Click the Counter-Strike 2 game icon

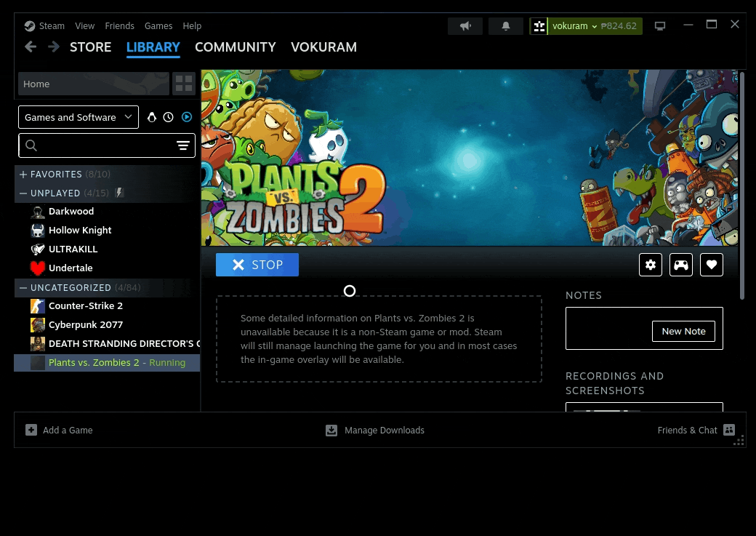coord(38,306)
